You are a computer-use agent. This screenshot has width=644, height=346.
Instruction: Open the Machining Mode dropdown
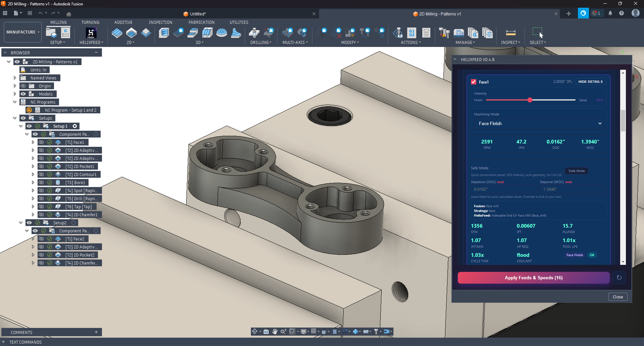pyautogui.click(x=540, y=124)
